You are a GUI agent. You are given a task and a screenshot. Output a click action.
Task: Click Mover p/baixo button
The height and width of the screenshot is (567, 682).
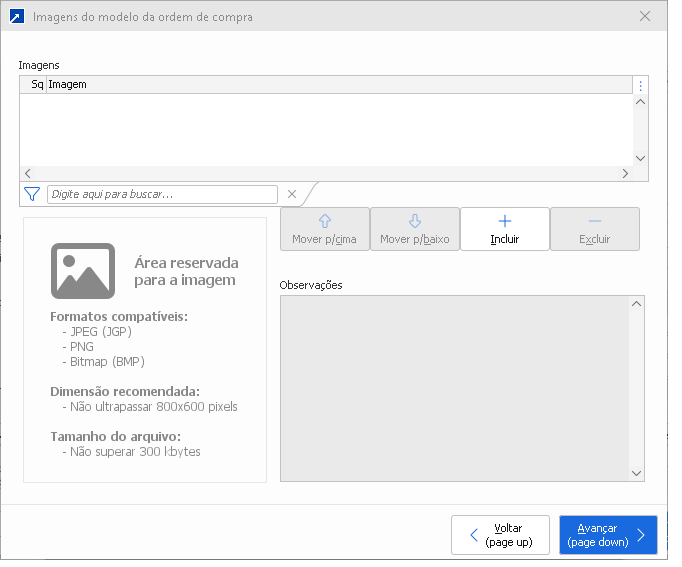415,229
